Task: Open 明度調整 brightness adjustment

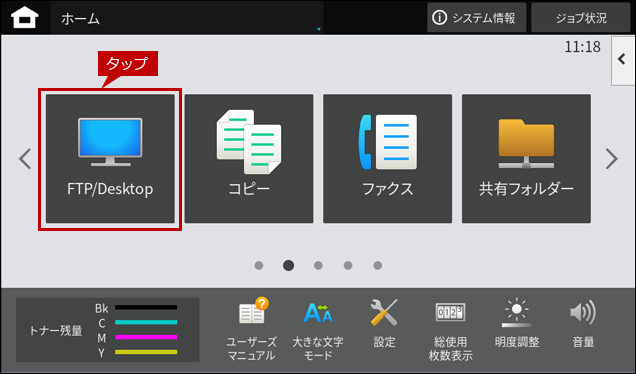Action: coord(517,324)
